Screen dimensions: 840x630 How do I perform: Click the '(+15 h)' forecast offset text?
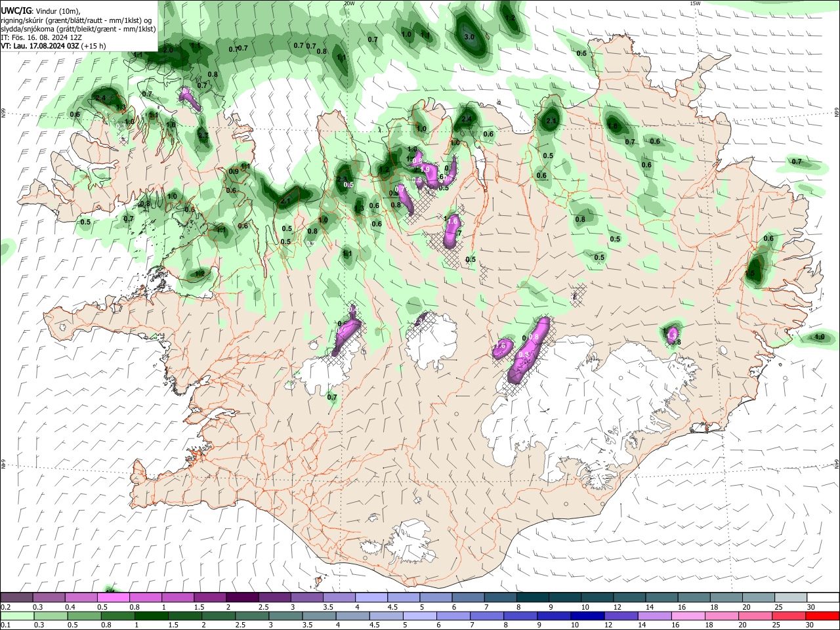coord(94,46)
